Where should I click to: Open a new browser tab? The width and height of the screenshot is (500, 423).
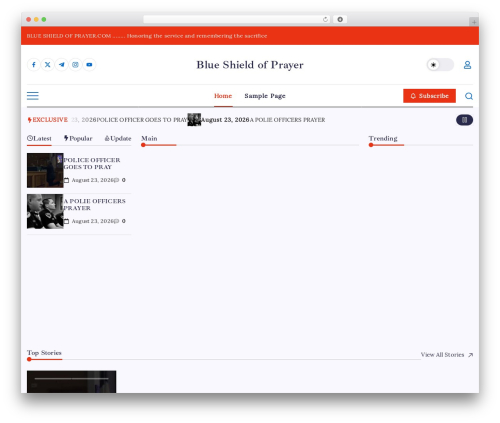474,22
